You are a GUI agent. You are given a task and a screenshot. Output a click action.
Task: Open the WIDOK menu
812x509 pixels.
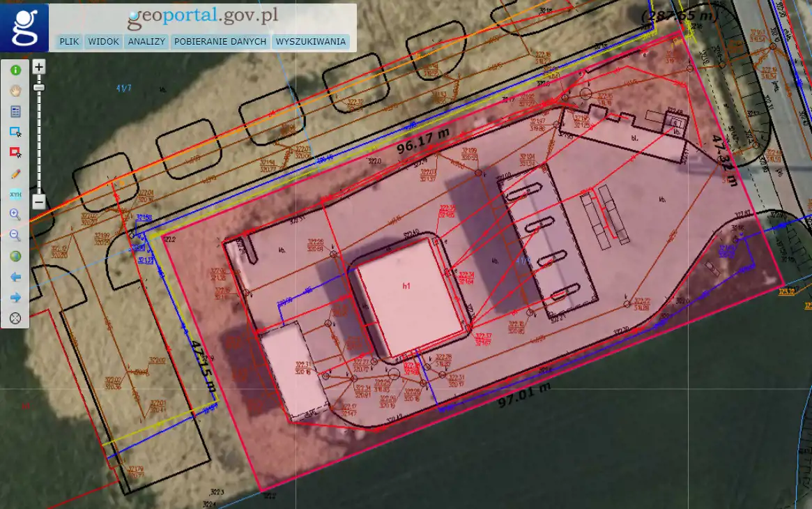[x=103, y=42]
